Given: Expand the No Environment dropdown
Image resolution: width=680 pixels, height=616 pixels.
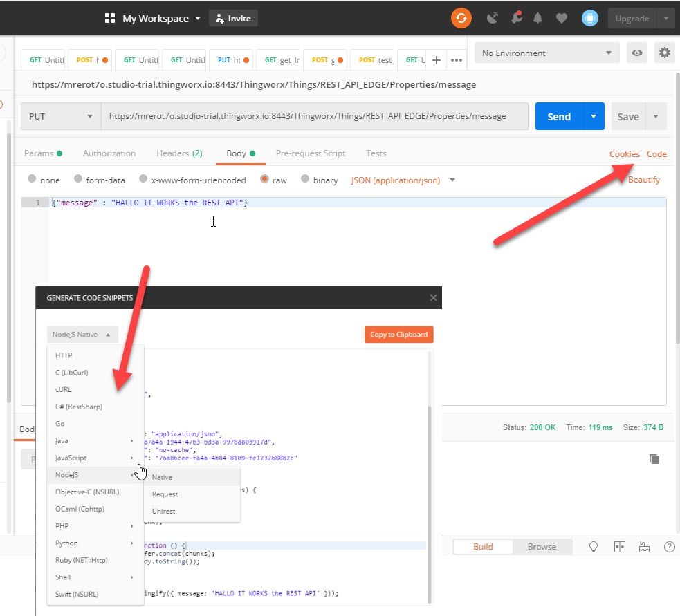Looking at the screenshot, I should pos(546,53).
